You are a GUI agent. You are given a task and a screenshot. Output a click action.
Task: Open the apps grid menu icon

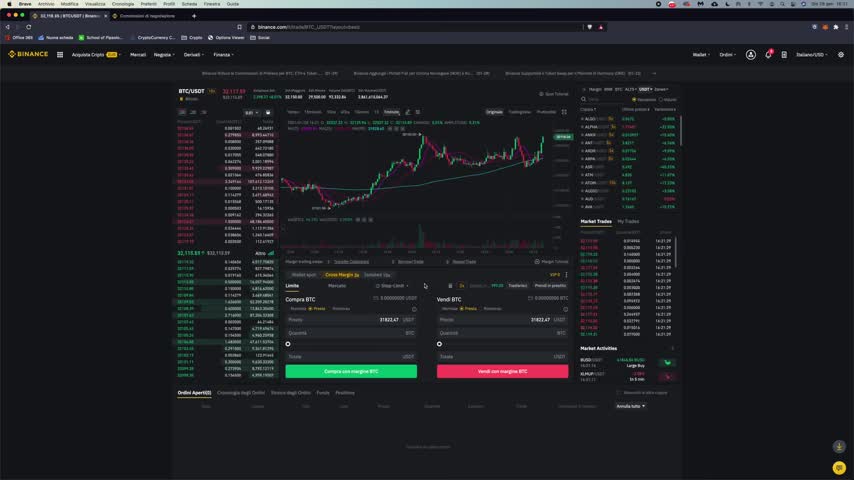60,54
